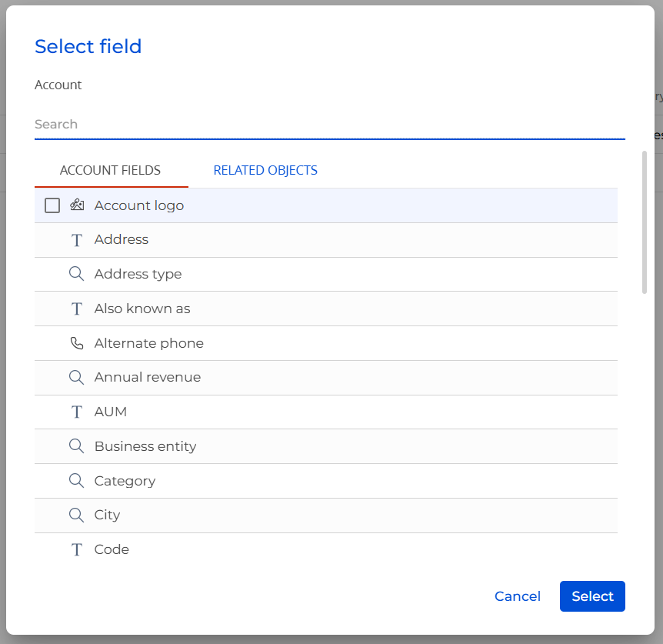Screen dimensions: 663x644
Task: Pick the Address field row
Action: 326,240
